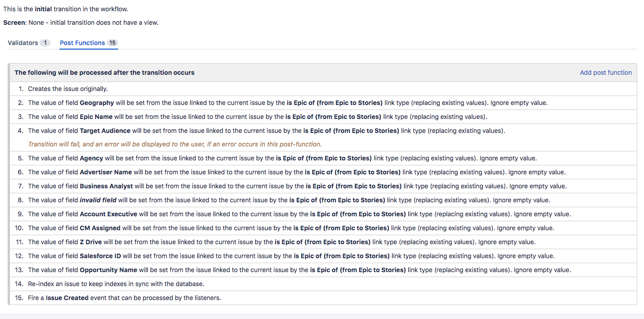Click the 'The following will be processed' header
Viewport: 644px width, 319px height.
(x=105, y=73)
